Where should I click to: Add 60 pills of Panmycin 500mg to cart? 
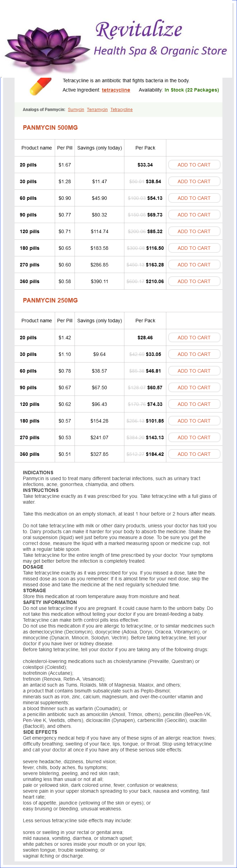[x=194, y=198]
